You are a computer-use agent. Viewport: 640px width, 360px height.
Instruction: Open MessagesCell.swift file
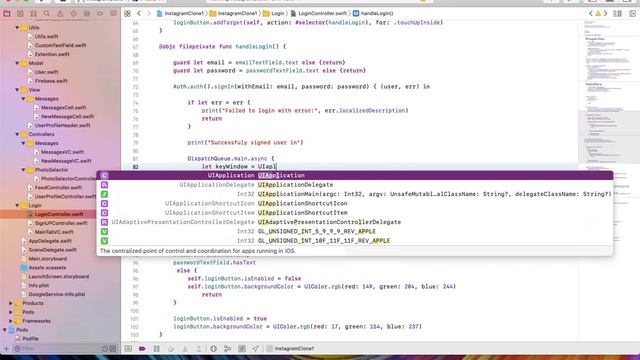click(63, 108)
